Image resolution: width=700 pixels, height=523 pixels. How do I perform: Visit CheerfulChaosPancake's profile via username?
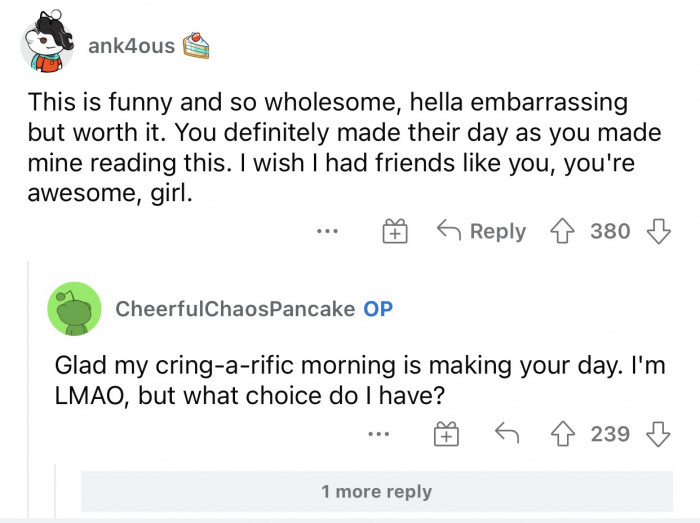click(235, 309)
